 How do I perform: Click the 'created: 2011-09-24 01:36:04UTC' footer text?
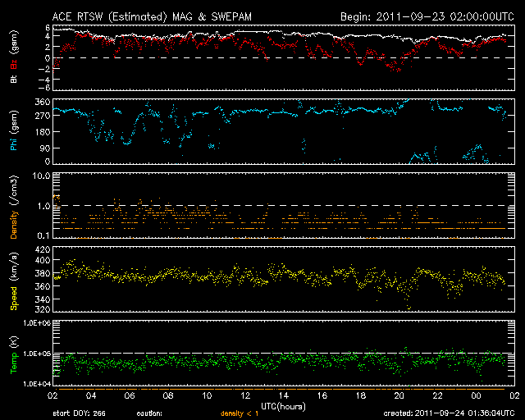click(x=449, y=413)
